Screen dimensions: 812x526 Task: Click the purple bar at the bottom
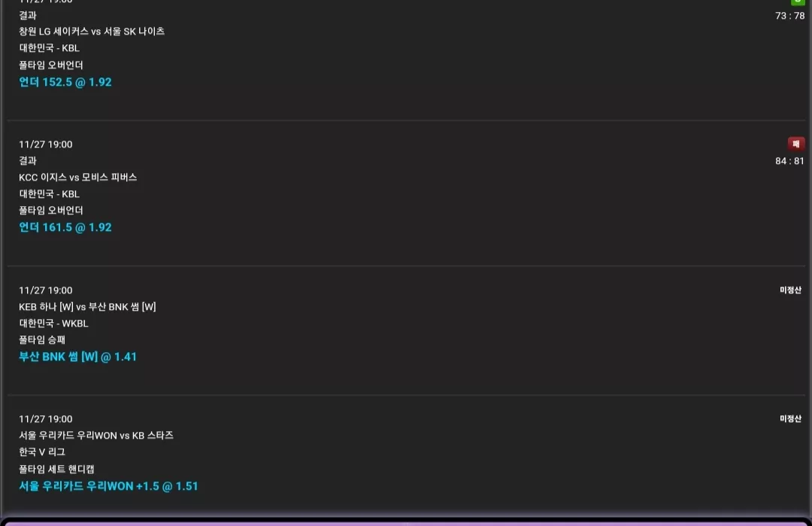(406, 523)
